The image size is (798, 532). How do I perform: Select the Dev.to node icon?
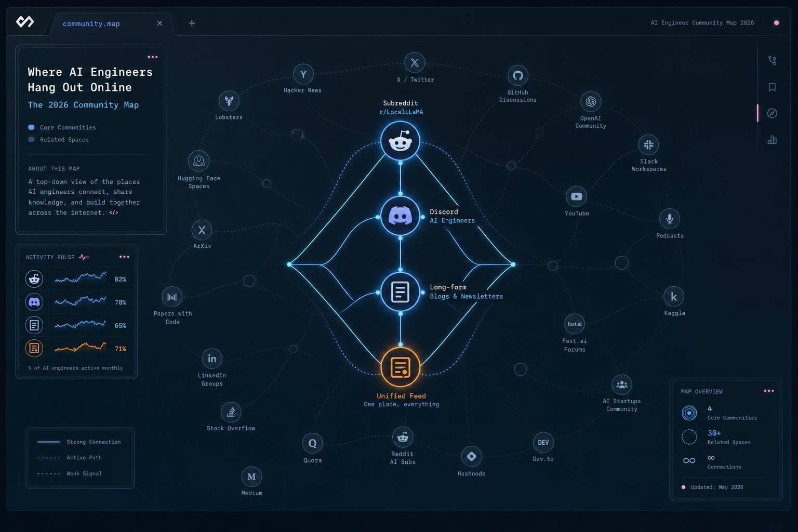(x=543, y=443)
